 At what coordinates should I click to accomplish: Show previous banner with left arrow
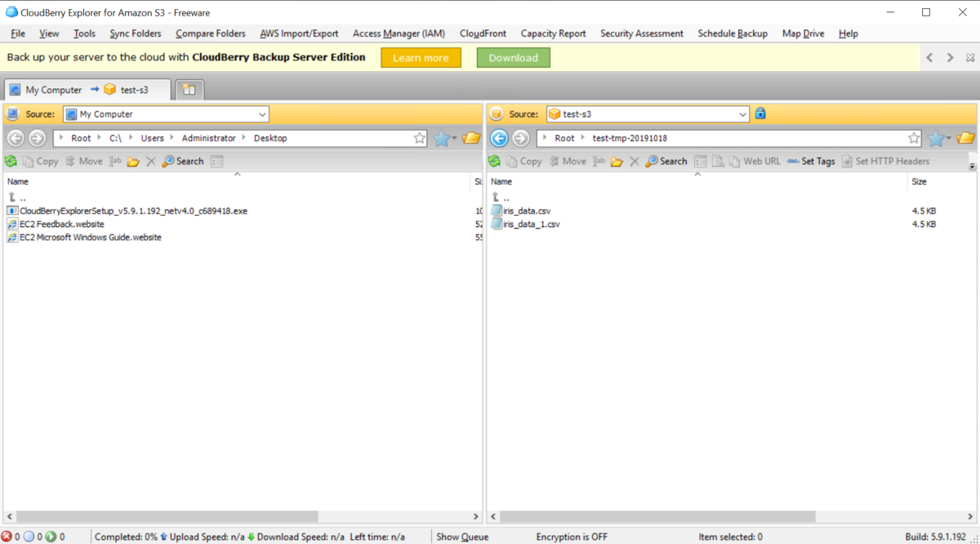(929, 58)
